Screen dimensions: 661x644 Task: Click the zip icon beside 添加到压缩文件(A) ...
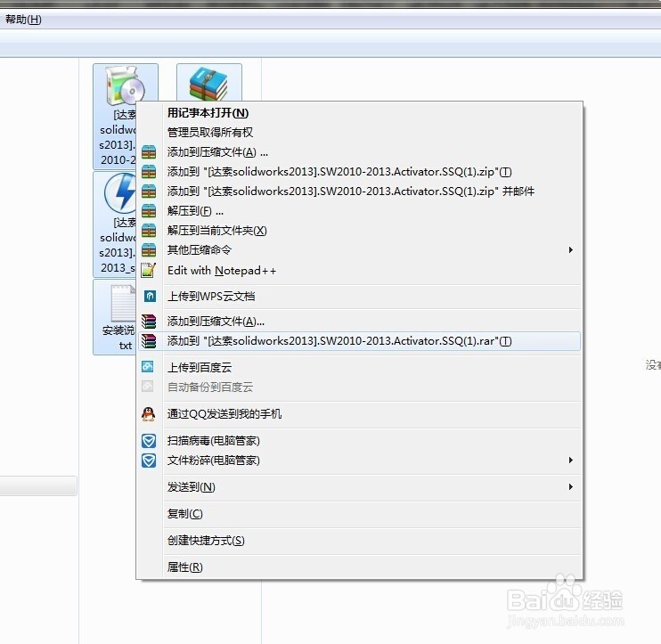pos(149,151)
